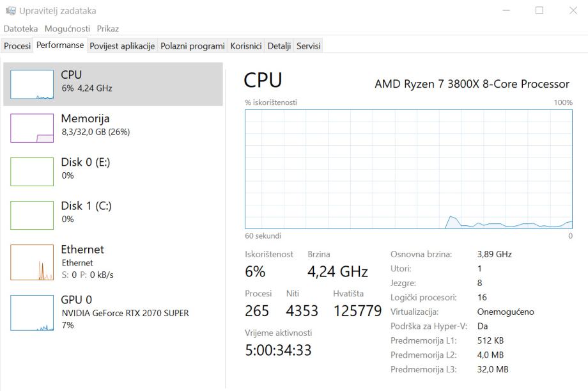The image size is (588, 391).
Task: Open the Polazni programi tab
Action: coord(192,46)
